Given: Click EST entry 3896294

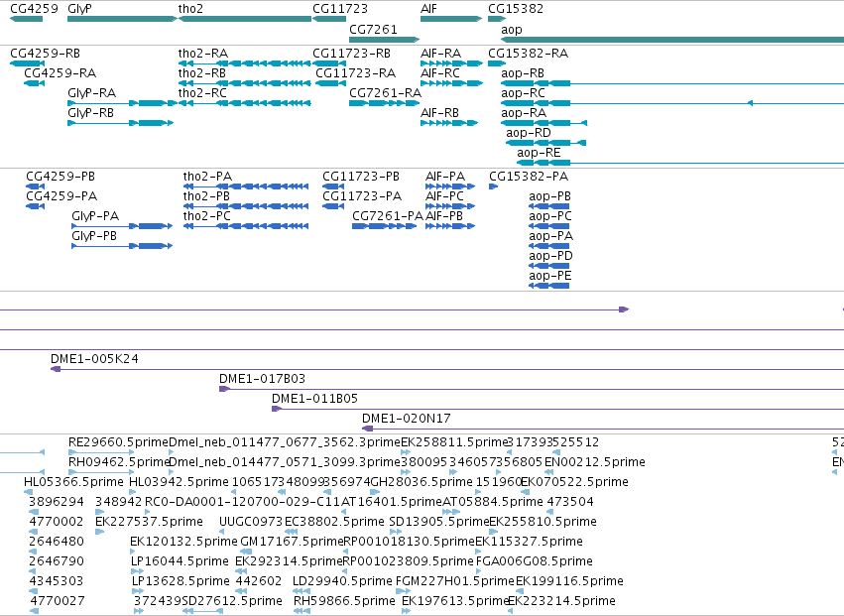Looking at the screenshot, I should 56,502.
